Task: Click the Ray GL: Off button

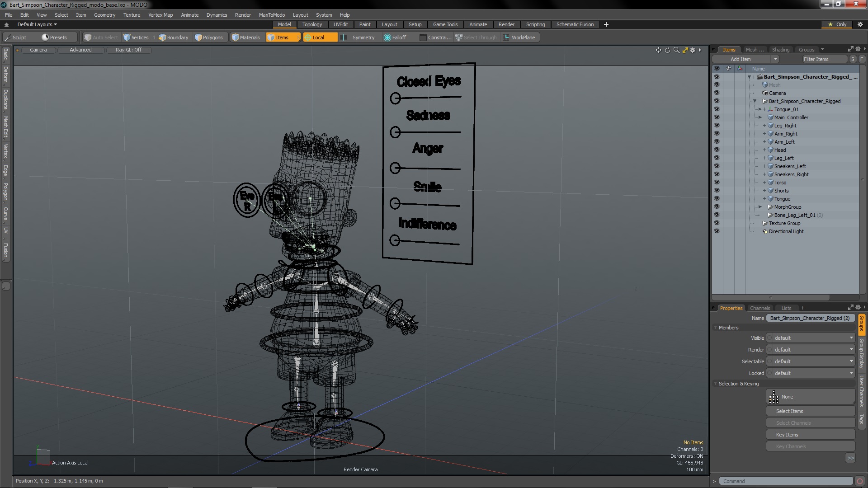Action: pos(128,50)
